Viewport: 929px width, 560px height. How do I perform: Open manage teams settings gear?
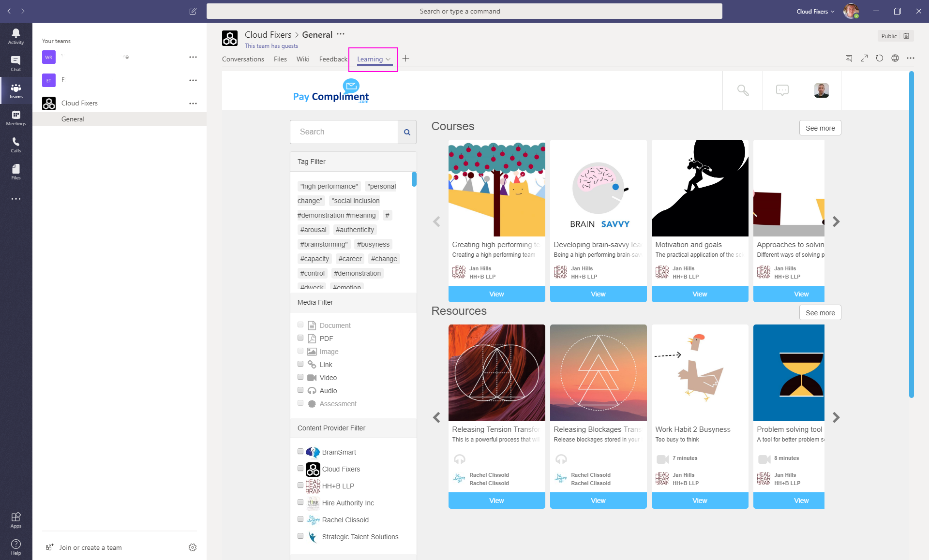click(x=193, y=547)
